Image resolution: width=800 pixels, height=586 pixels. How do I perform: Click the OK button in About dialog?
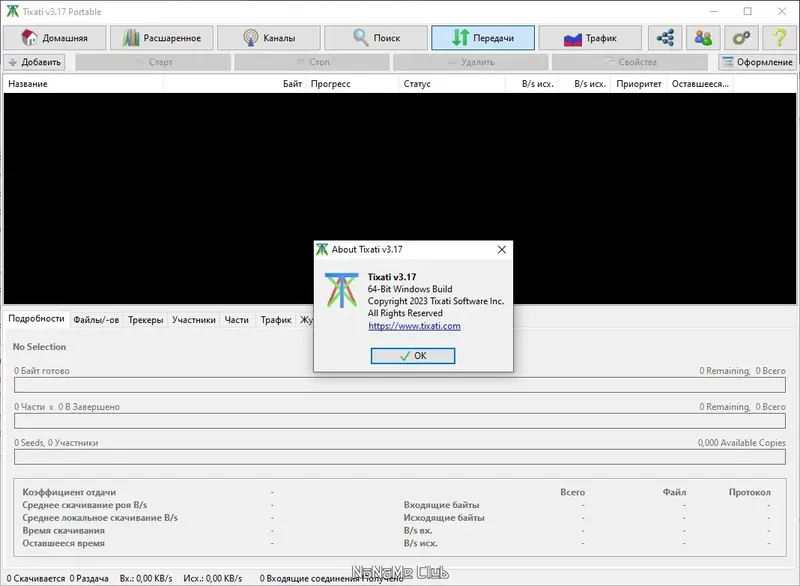(x=413, y=356)
